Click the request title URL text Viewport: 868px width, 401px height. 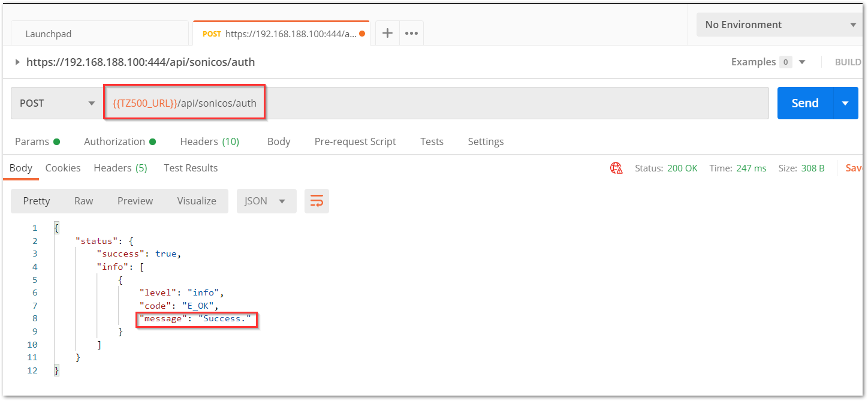tap(141, 62)
